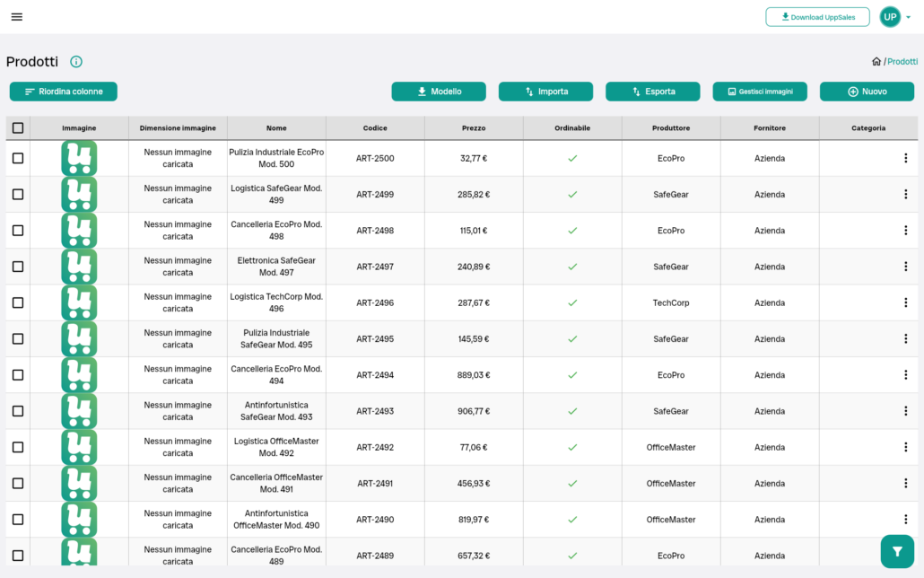Open the kebab menu for ART-2500

pos(905,158)
